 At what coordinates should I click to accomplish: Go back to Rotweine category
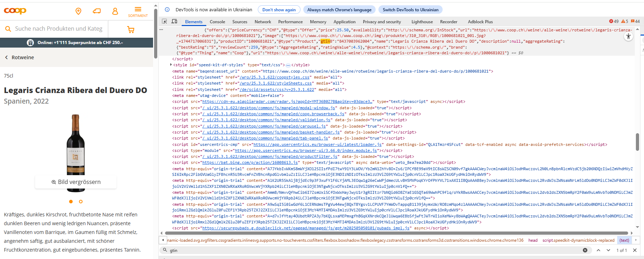tap(19, 57)
